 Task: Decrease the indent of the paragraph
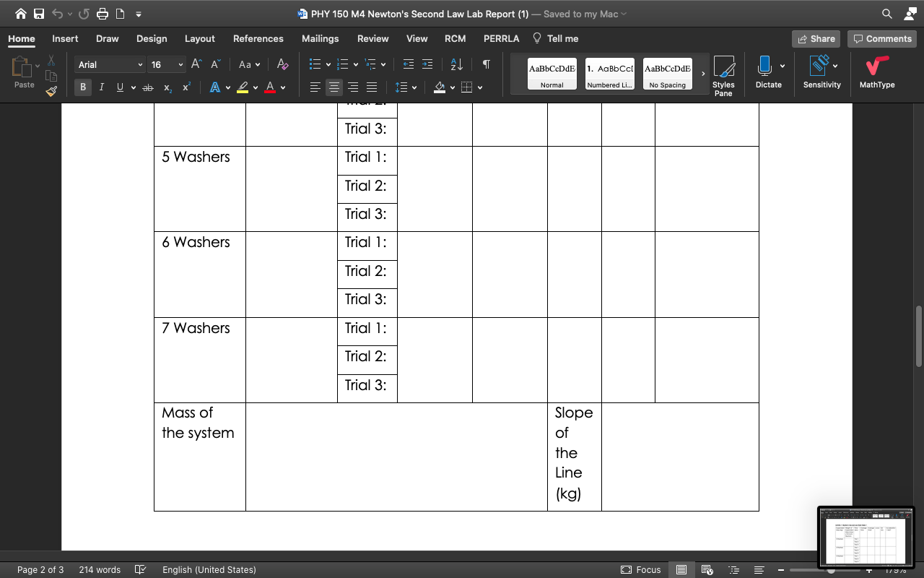(409, 64)
